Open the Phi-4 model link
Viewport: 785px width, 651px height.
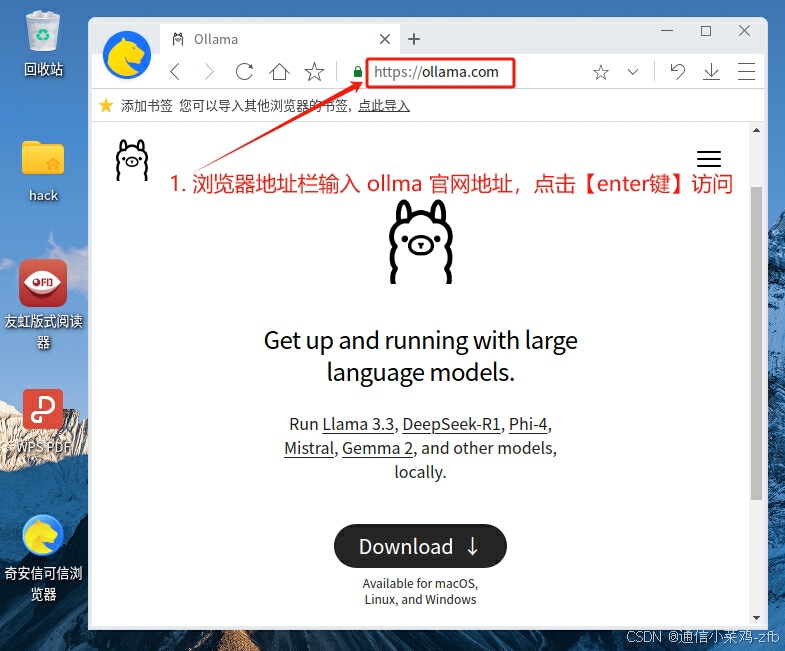(528, 424)
